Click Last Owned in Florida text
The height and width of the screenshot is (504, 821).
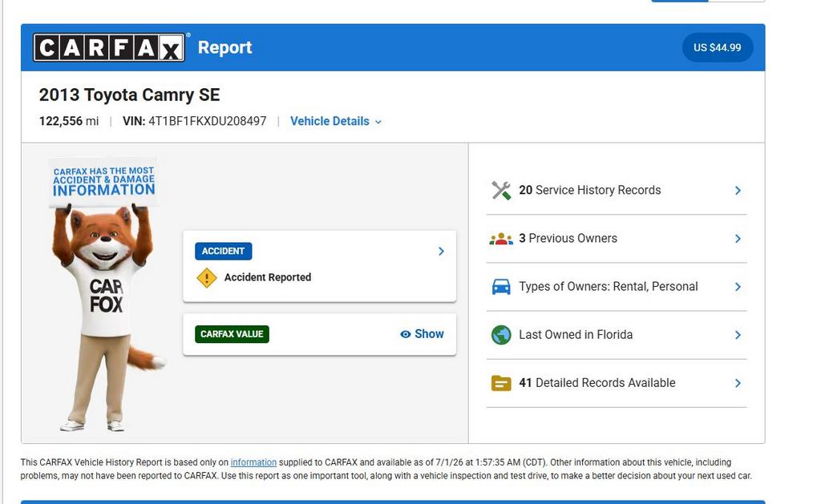576,334
